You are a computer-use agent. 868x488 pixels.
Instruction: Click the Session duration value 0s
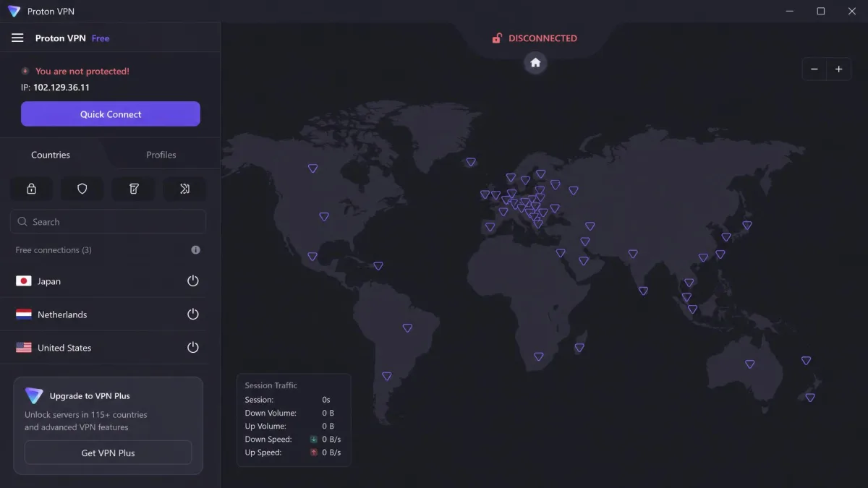click(326, 400)
